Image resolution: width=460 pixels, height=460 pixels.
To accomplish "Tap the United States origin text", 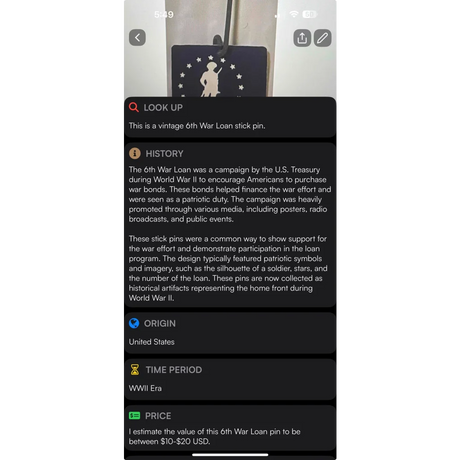I will coord(152,342).
